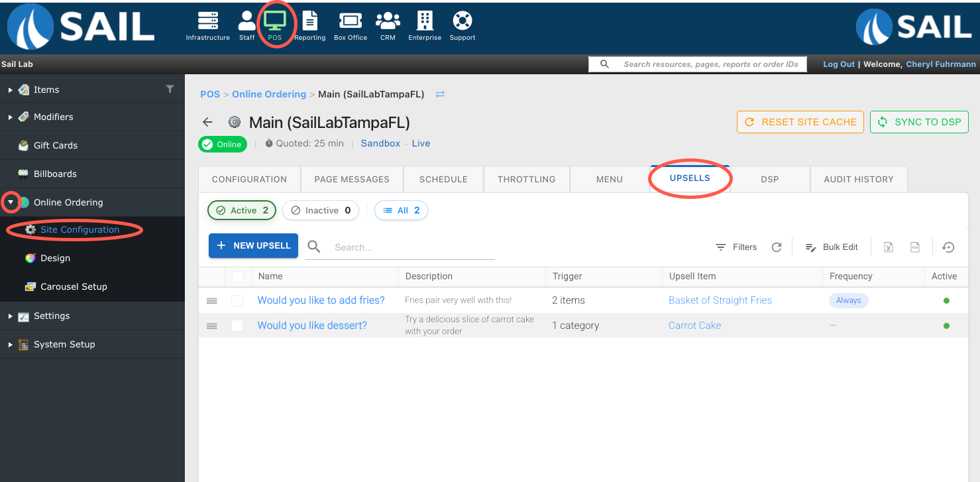This screenshot has width=980, height=482.
Task: Open the Support section
Action: (463, 27)
